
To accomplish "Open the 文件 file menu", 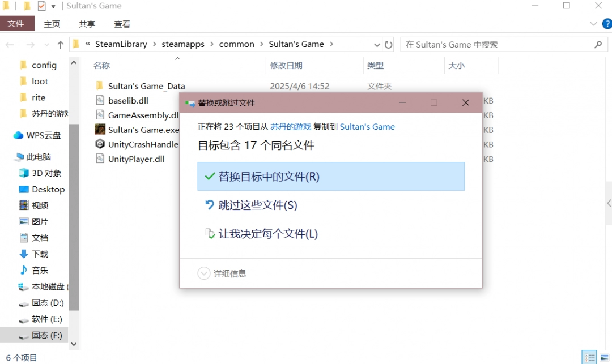I will point(16,24).
